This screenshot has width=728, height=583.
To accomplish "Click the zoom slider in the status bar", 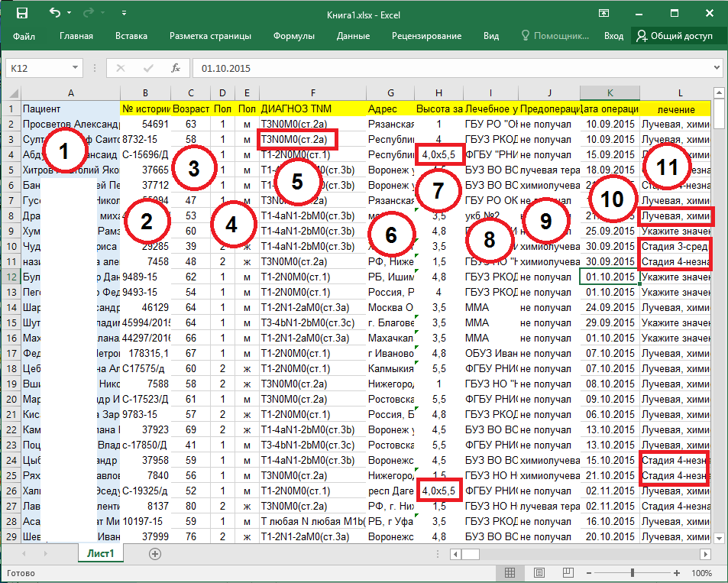I will (633, 573).
